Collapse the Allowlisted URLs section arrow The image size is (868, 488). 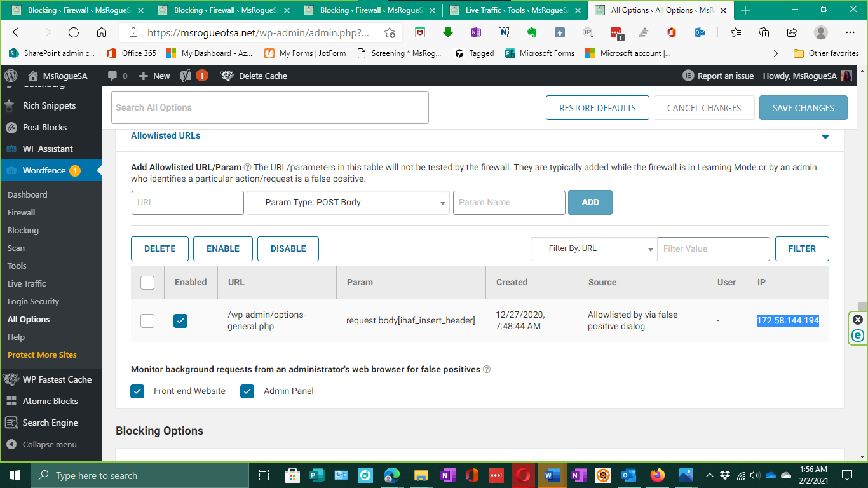825,137
